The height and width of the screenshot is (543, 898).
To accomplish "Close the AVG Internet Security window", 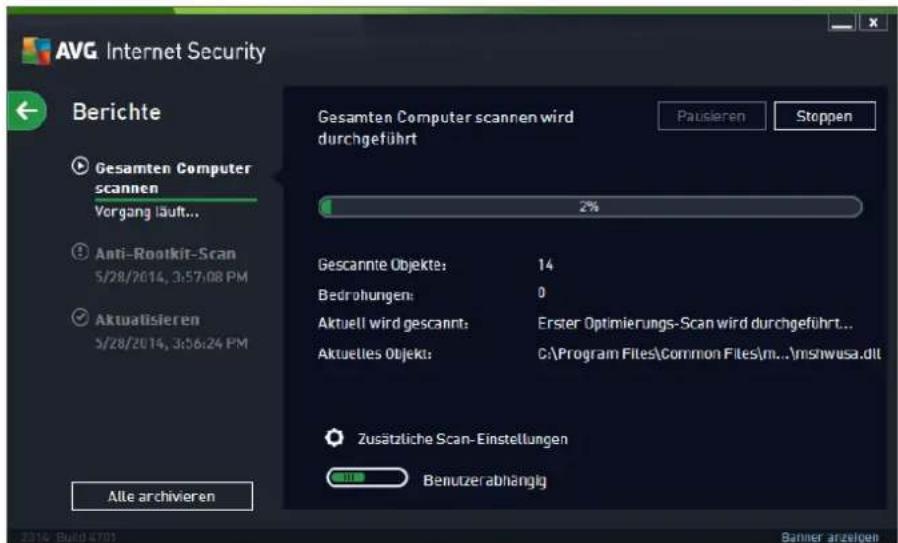I will [x=873, y=22].
